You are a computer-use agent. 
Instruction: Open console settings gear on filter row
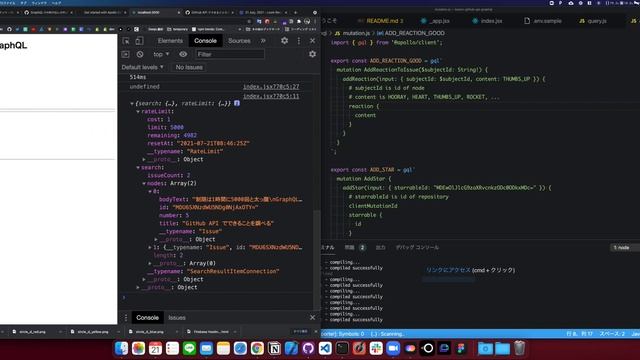pyautogui.click(x=312, y=54)
